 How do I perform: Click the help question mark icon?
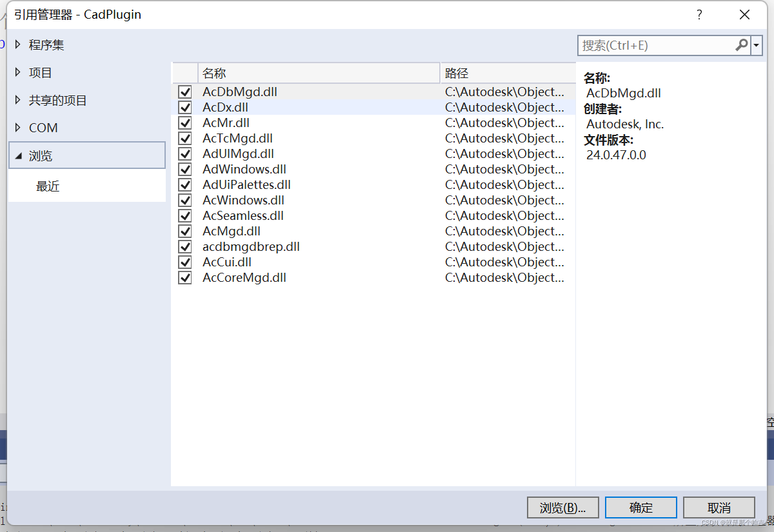click(699, 14)
